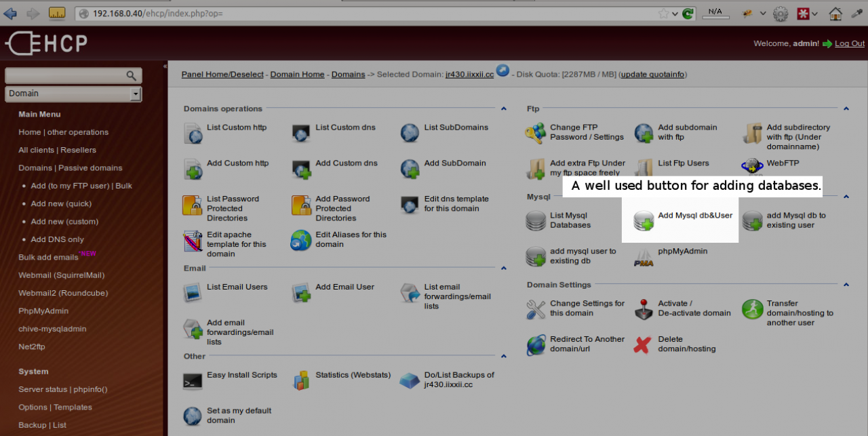Click Add Custom dns icon
This screenshot has height=436, width=868.
click(302, 169)
